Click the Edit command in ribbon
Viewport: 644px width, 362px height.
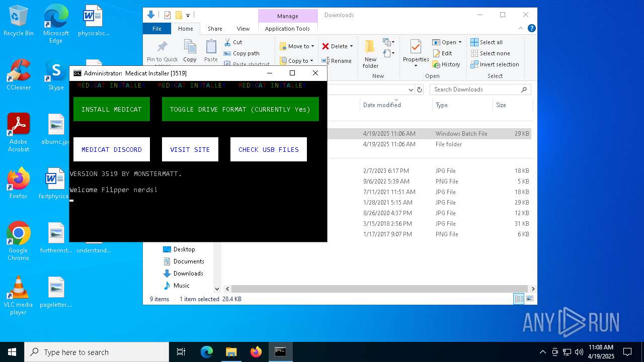442,53
